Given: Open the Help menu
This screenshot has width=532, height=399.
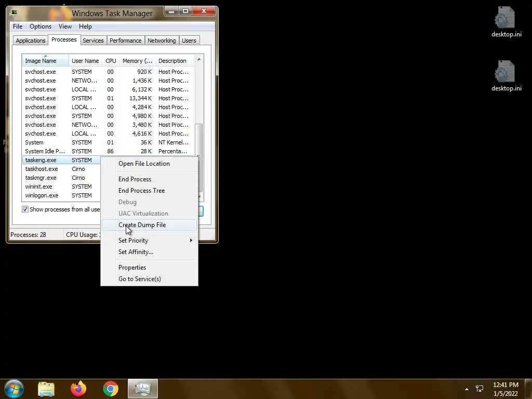Looking at the screenshot, I should (x=85, y=26).
